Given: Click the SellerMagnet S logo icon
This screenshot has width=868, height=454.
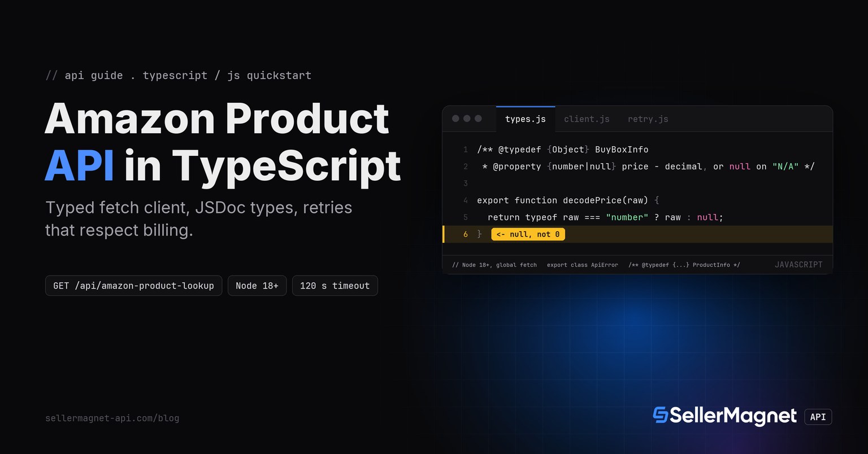Looking at the screenshot, I should (x=660, y=415).
